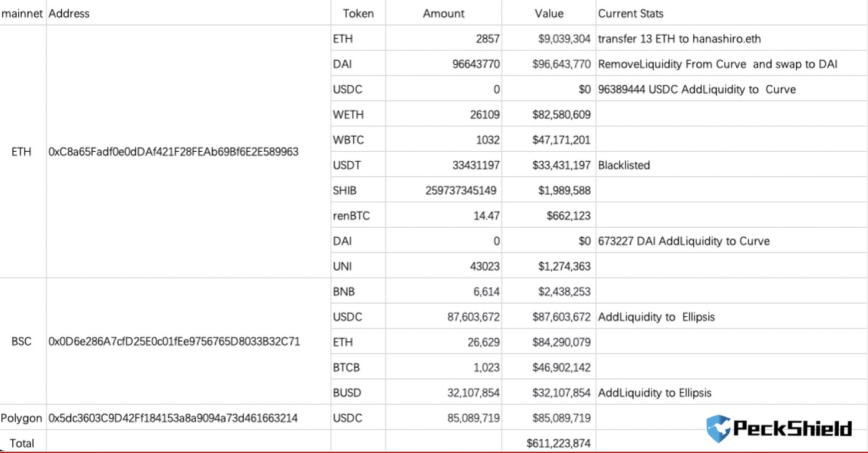
Task: Click the Token column header
Action: click(358, 13)
